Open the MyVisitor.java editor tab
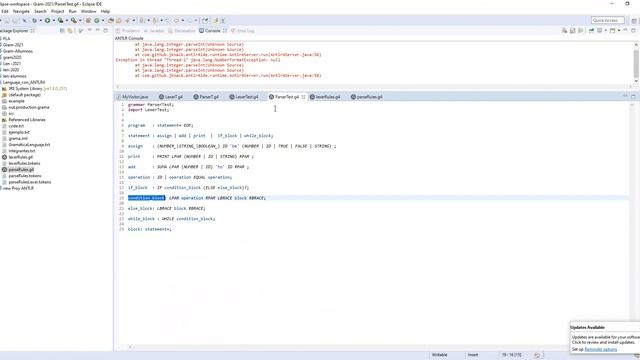 coord(132,97)
